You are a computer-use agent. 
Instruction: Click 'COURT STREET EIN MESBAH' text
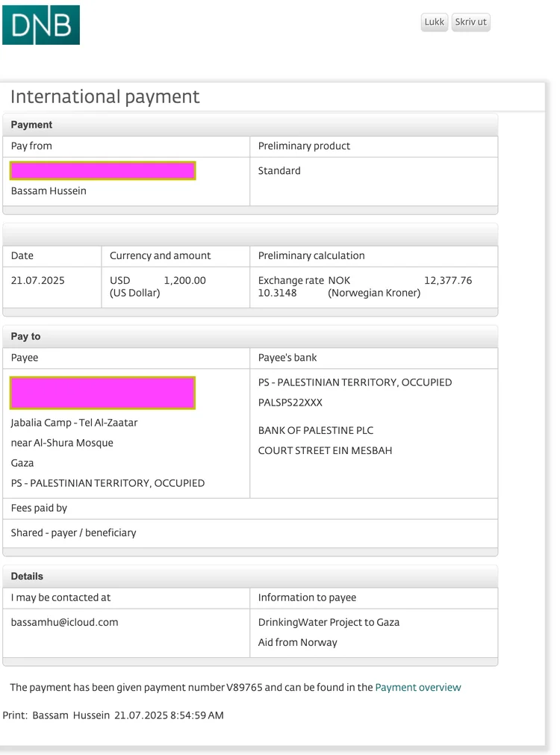click(325, 451)
